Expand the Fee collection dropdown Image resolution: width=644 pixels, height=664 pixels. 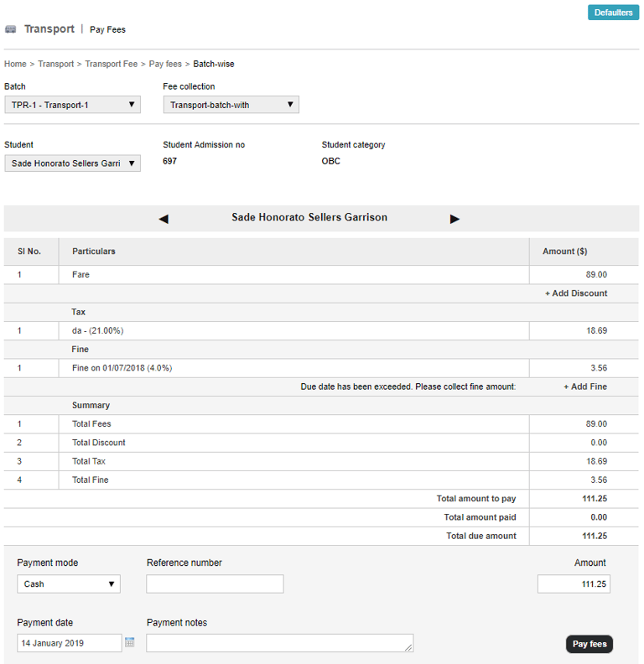point(231,105)
